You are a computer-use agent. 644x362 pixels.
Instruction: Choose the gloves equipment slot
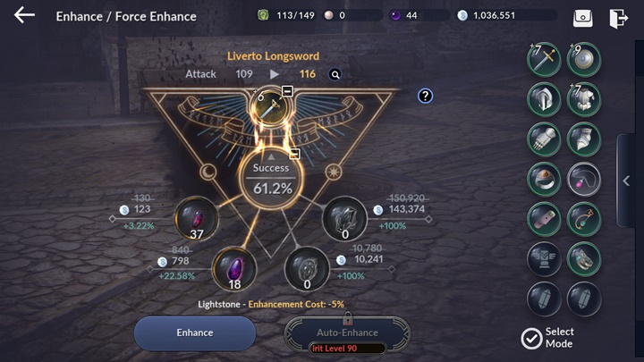(x=544, y=139)
